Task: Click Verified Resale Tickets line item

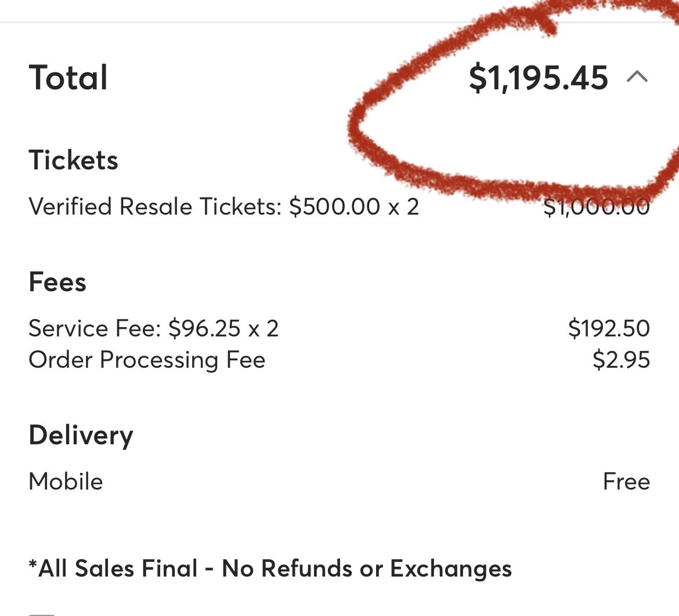Action: click(223, 206)
